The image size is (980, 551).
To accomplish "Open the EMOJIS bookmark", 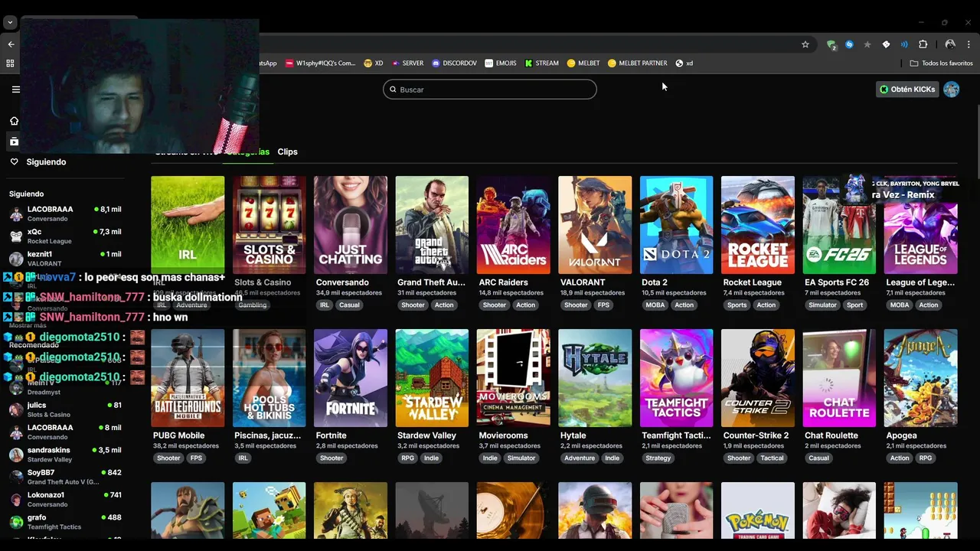I will (x=501, y=64).
